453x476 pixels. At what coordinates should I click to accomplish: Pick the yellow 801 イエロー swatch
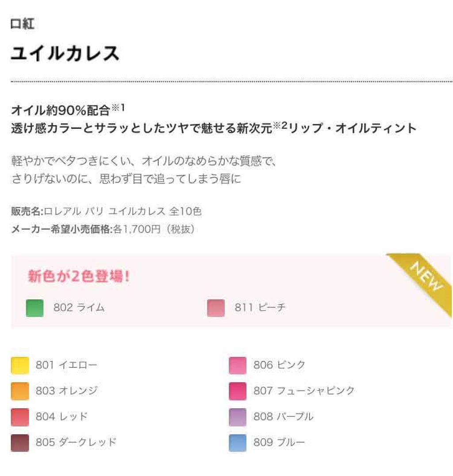[x=20, y=366]
